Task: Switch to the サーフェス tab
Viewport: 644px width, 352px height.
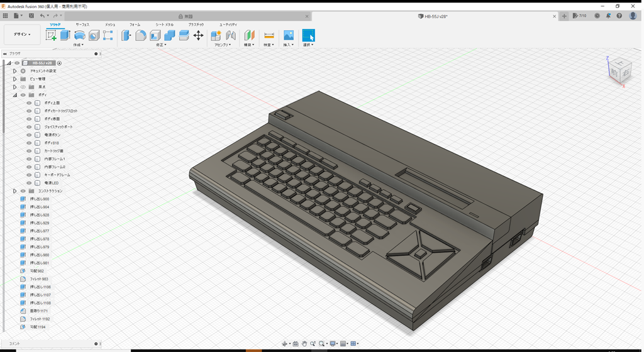Action: click(82, 25)
